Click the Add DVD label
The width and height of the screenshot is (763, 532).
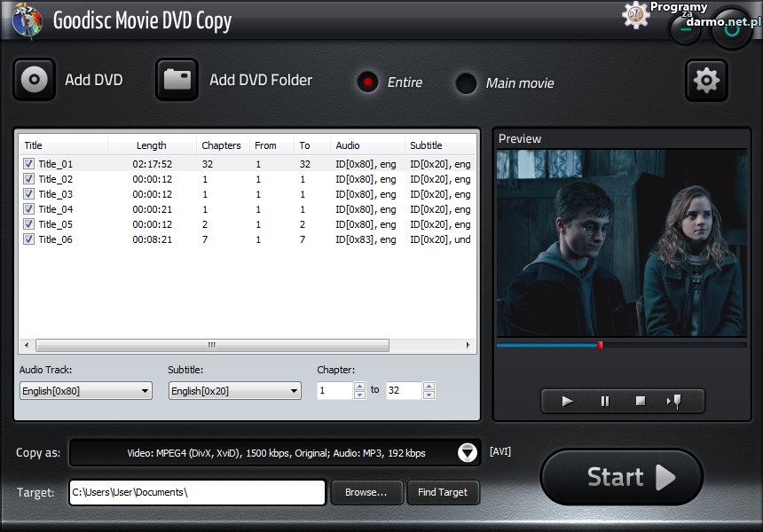(94, 80)
